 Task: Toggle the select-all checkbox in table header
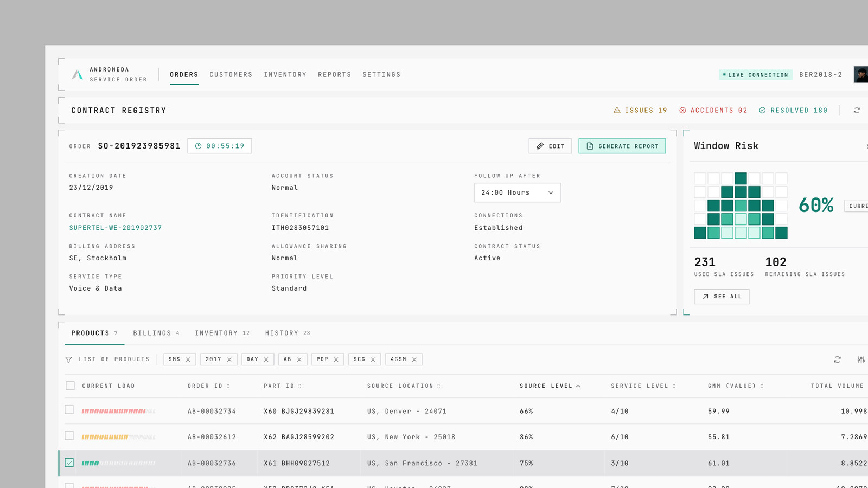[x=70, y=386]
